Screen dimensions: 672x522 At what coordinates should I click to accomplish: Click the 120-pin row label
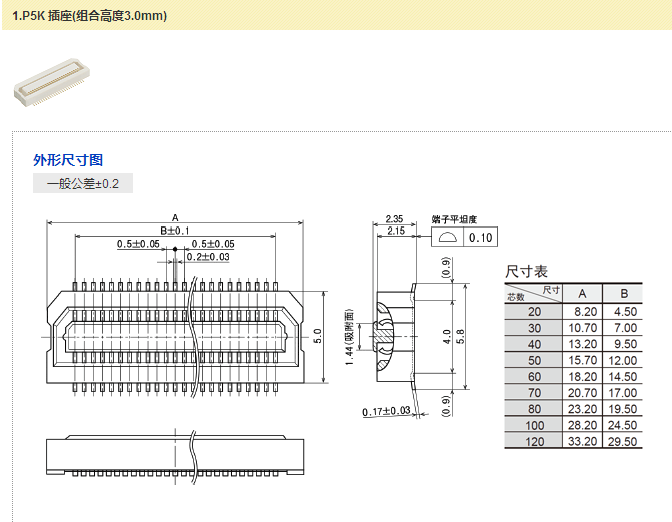pos(534,441)
